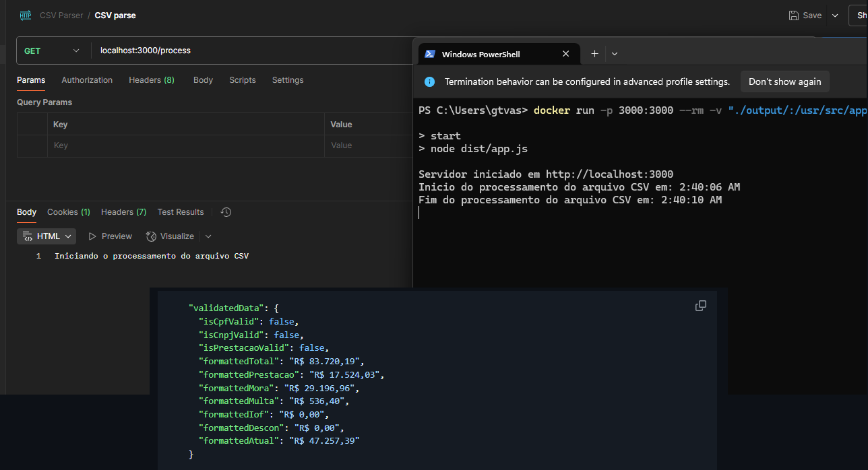Click the "formattedTotal" JSON line
The height and width of the screenshot is (470, 868).
coord(282,362)
